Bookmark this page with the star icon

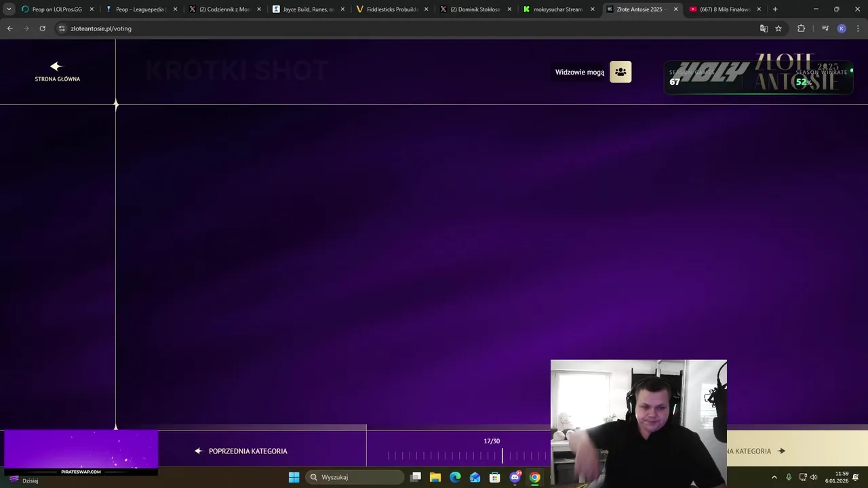click(778, 28)
